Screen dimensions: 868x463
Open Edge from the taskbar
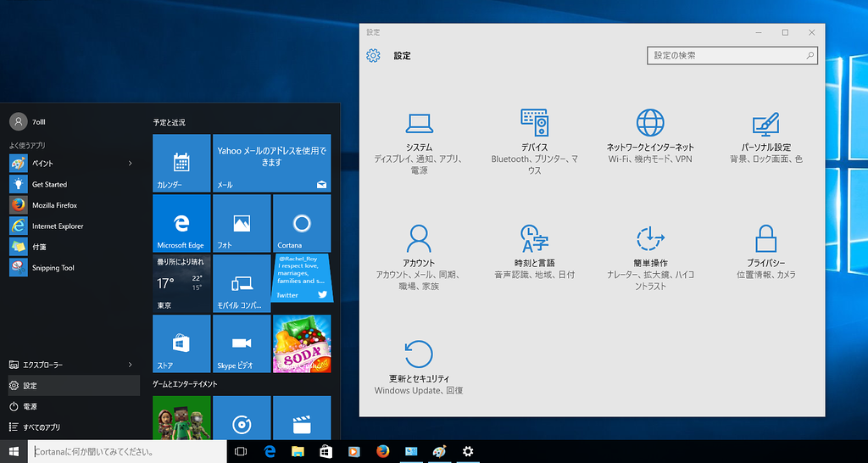coord(270,451)
